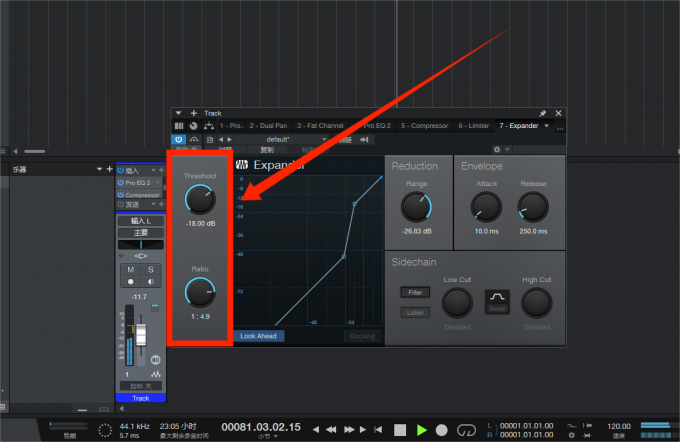This screenshot has width=680, height=442.
Task: Open the 主要 output selector
Action: pyautogui.click(x=141, y=233)
